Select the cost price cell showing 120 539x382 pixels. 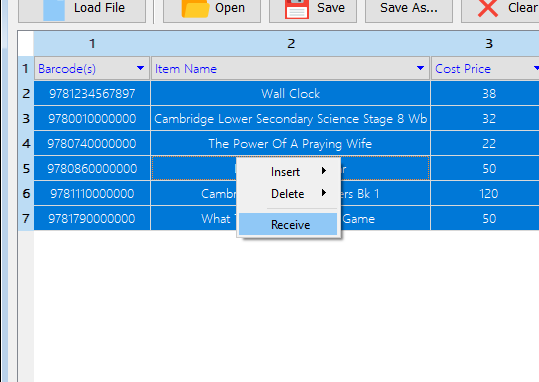tap(488, 193)
